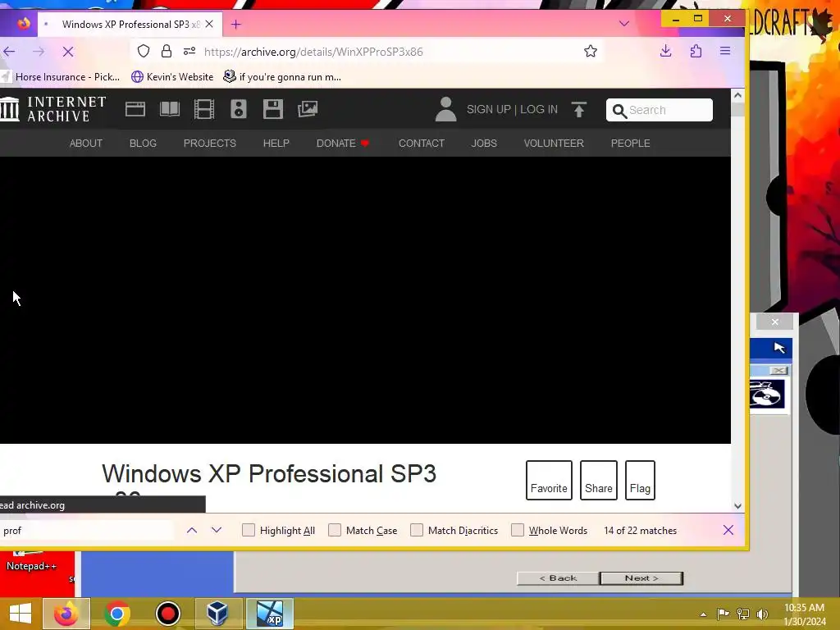Open the ABOUT menu item
Viewport: 840px width, 630px height.
(85, 143)
